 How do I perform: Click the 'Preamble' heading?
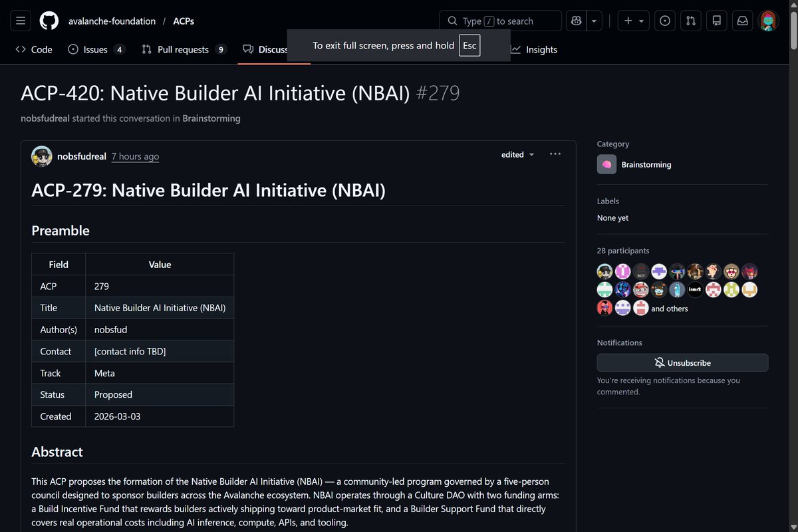[x=61, y=231]
